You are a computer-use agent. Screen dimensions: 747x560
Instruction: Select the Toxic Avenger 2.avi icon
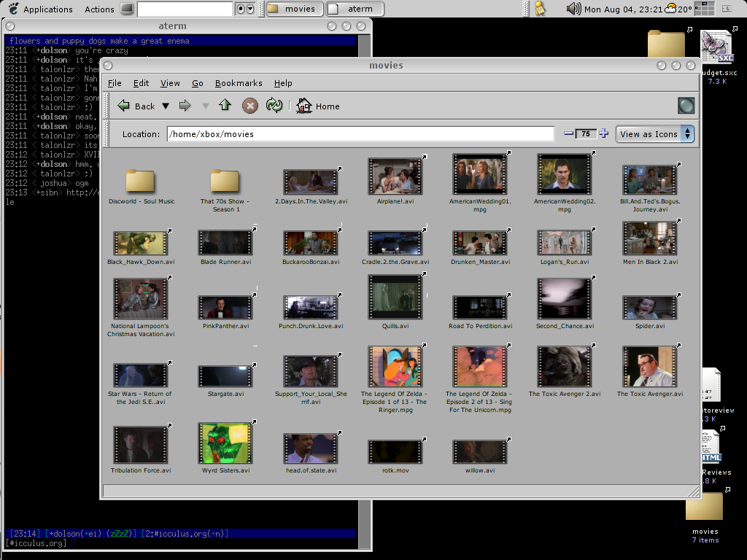(565, 366)
